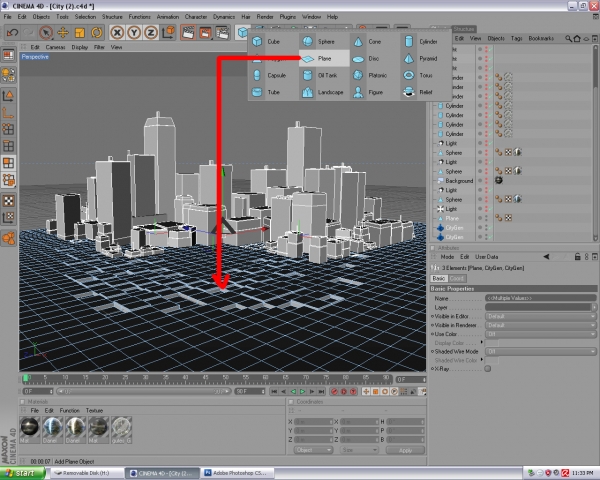
Task: Switch to Coord attributes tab
Action: [x=457, y=278]
